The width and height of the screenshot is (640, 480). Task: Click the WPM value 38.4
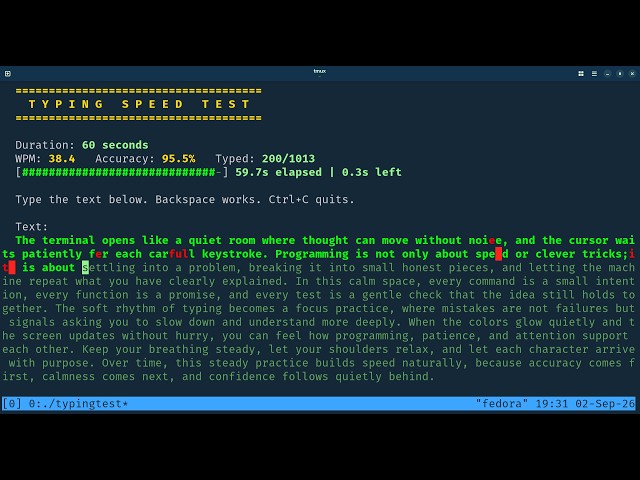click(62, 158)
